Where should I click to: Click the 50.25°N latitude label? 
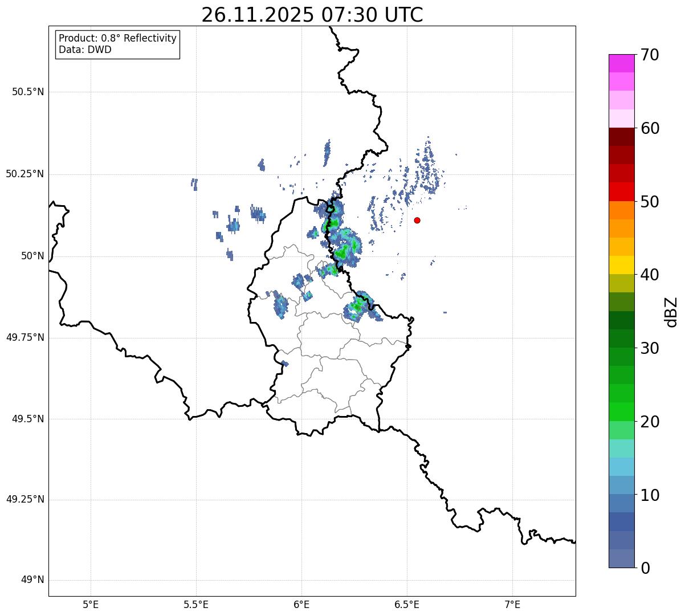(x=25, y=174)
